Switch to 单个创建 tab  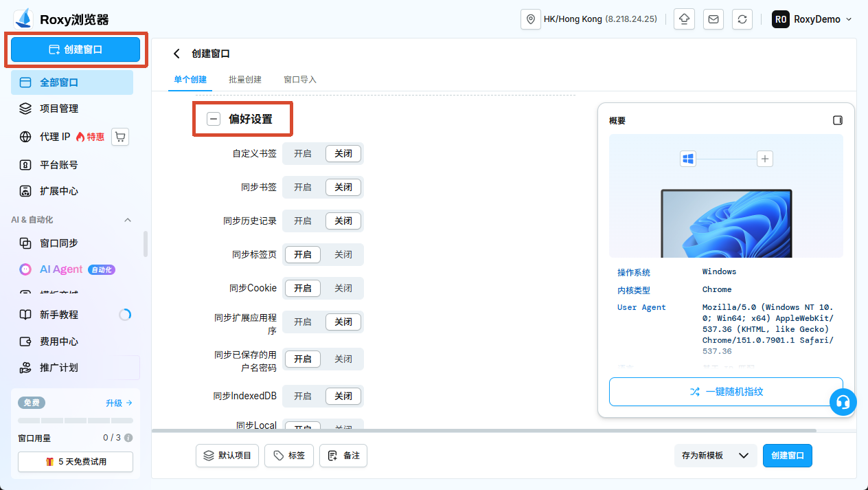pos(190,80)
